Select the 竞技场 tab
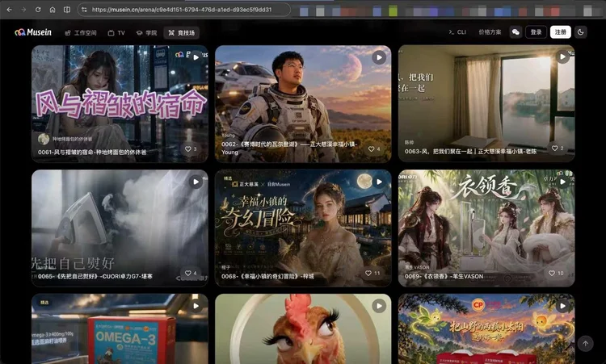Screen dimensions: 606x364 click(182, 33)
